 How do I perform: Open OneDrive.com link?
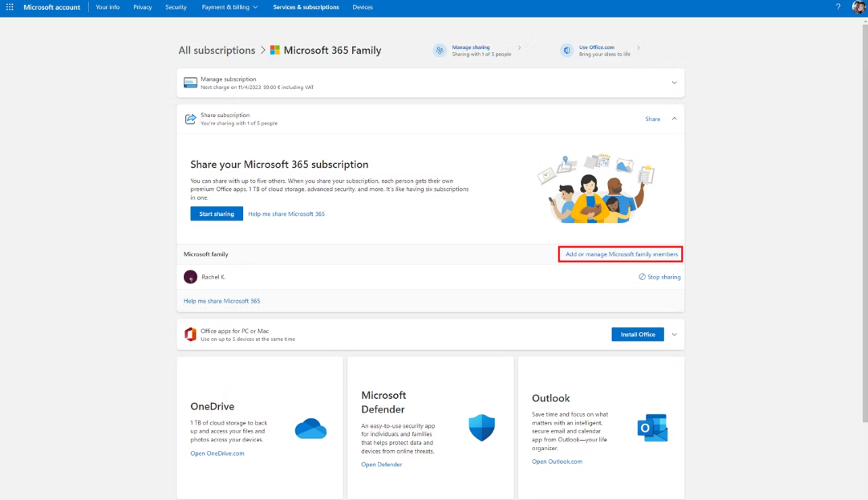tap(217, 453)
